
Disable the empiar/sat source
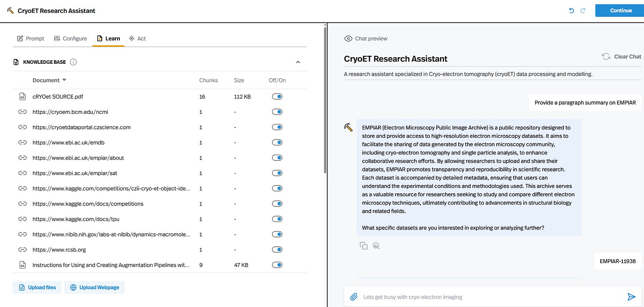(x=277, y=173)
